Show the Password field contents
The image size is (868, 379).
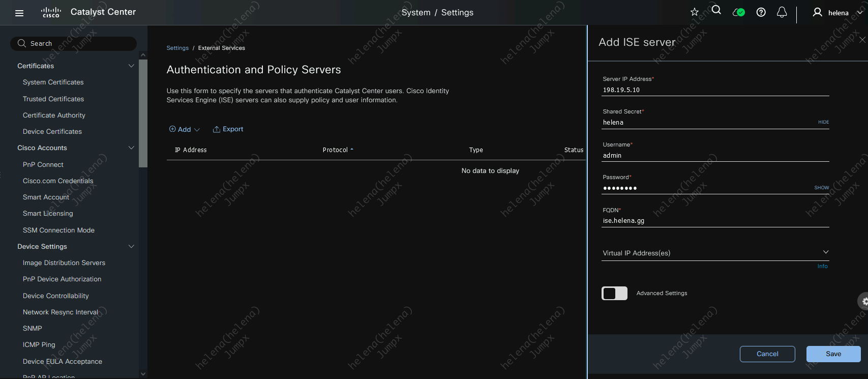tap(821, 188)
